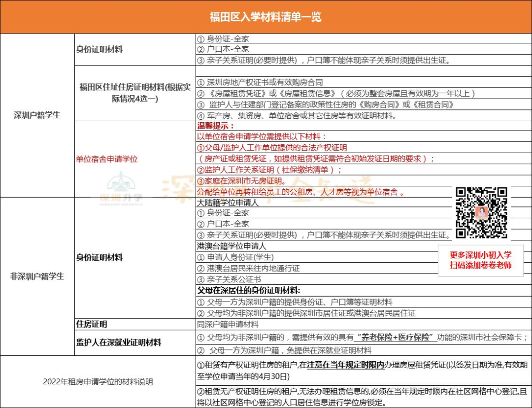Click 以单位宿舍申请学位需提供以下材料 line
532x408 pixels.
coord(364,136)
